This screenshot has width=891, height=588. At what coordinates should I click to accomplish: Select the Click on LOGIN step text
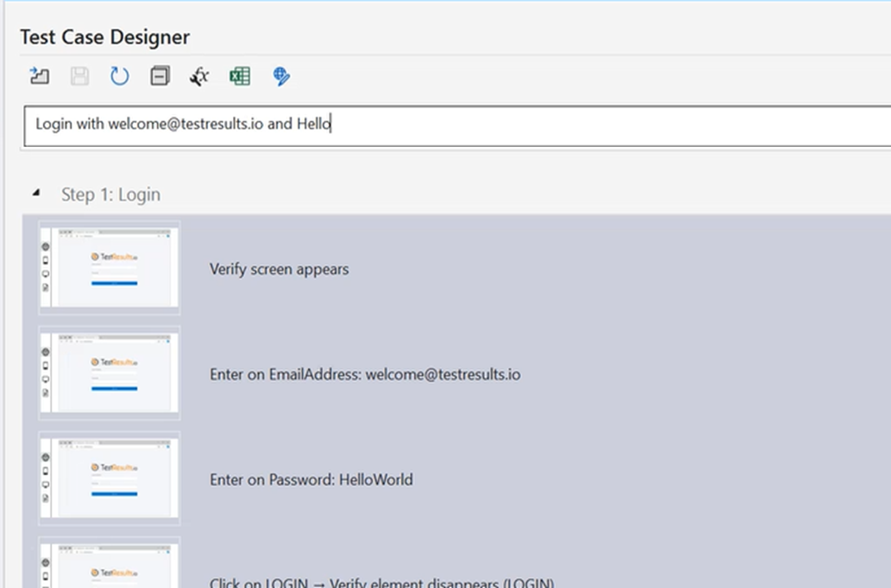(381, 583)
